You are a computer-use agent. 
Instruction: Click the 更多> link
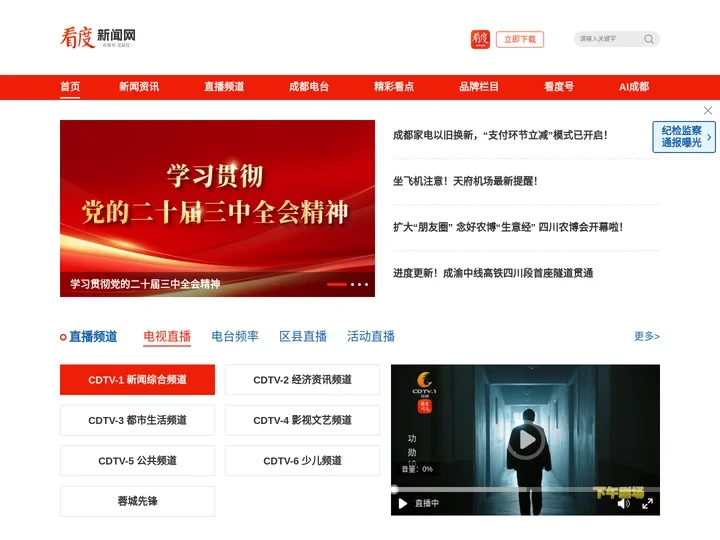click(647, 336)
